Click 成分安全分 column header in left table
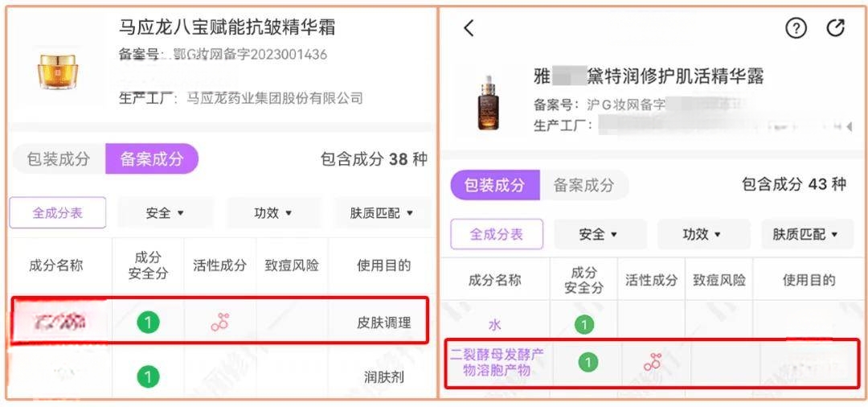This screenshot has width=868, height=407. point(148,265)
